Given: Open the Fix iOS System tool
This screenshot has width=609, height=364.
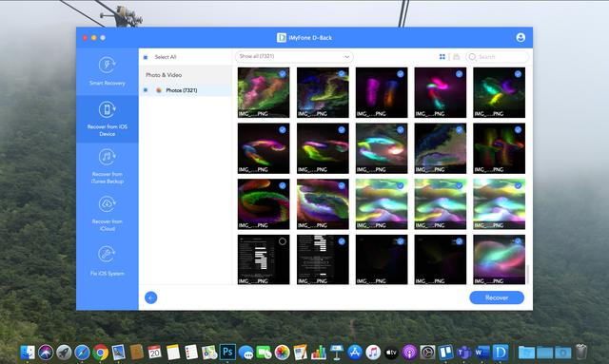Looking at the screenshot, I should pos(108,261).
